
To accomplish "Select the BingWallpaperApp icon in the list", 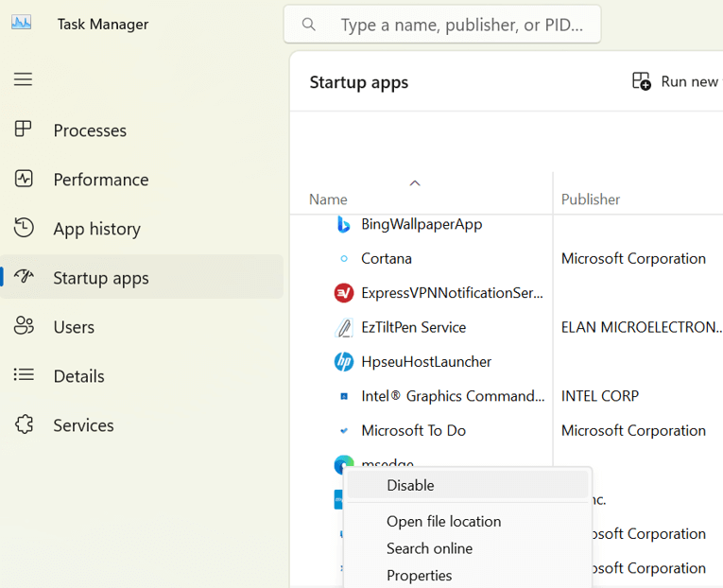I will point(344,224).
